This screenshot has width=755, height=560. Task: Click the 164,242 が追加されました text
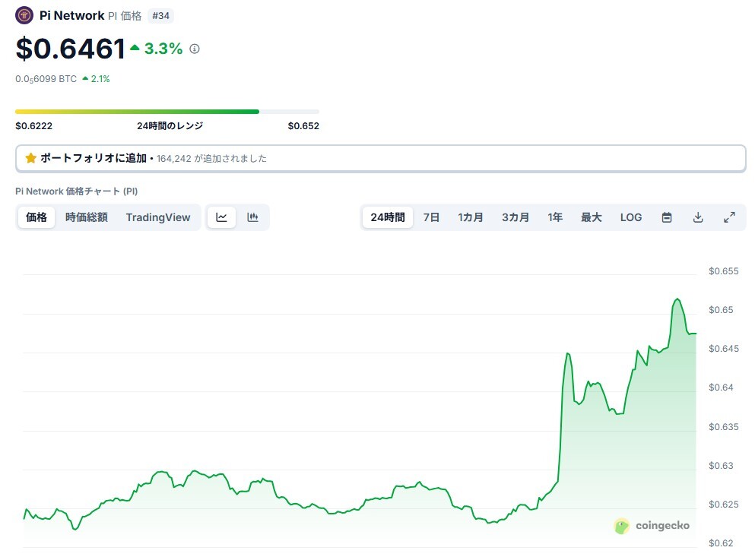coord(211,159)
